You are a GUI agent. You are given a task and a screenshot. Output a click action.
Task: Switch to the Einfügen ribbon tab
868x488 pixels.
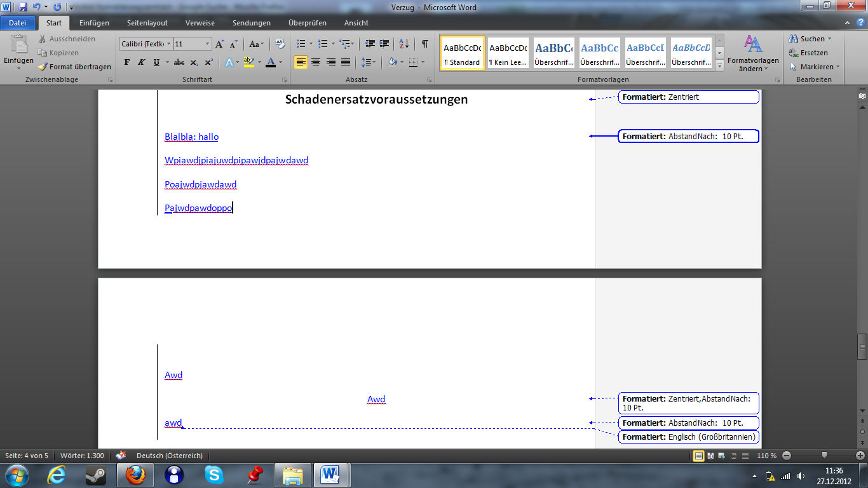(94, 23)
